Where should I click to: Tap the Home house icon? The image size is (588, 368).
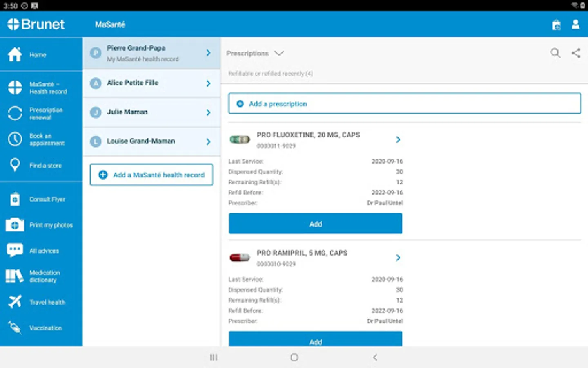pos(15,54)
